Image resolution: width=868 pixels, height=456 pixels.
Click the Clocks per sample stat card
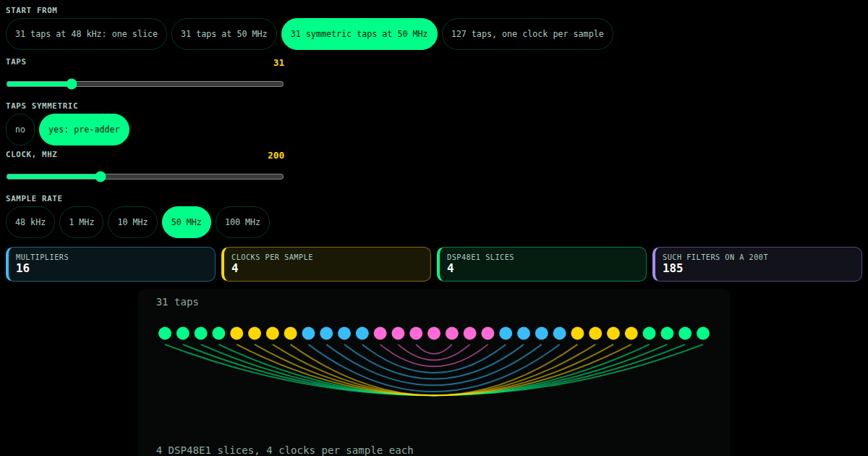(x=326, y=264)
